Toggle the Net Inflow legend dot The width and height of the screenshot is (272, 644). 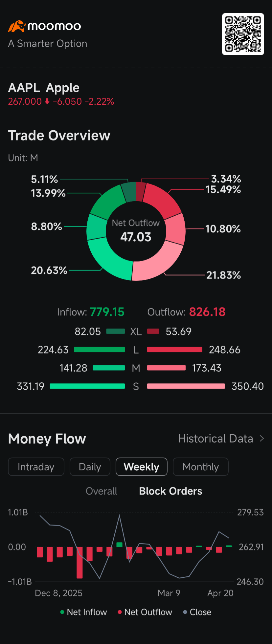tap(62, 612)
